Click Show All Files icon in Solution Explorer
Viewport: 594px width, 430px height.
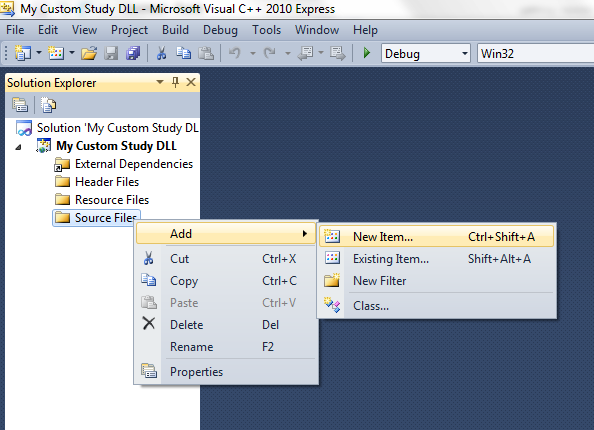pos(48,105)
